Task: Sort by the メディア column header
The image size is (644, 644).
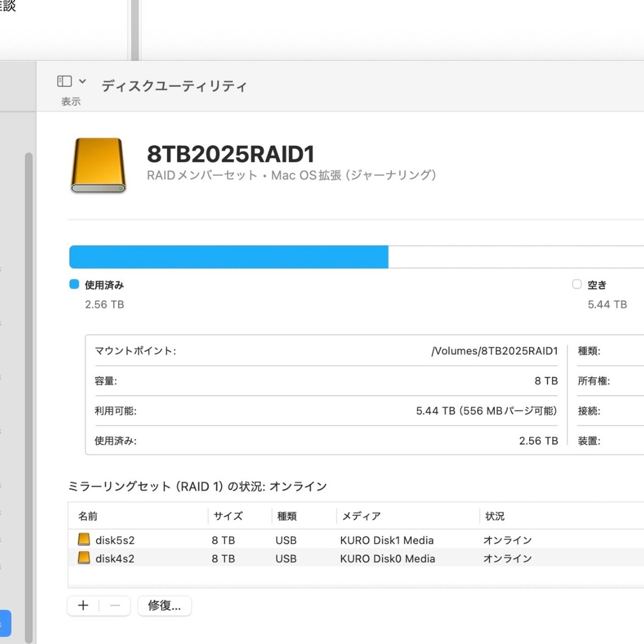Action: [362, 516]
